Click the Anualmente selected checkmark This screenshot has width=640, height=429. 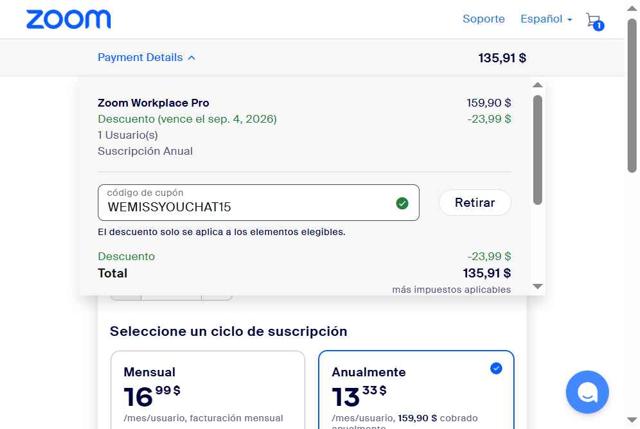(x=496, y=369)
